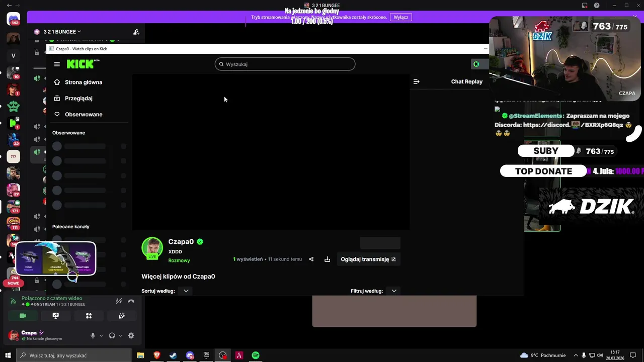Disconnect from the voice channel
Image resolution: width=644 pixels, height=362 pixels.
tap(131, 301)
